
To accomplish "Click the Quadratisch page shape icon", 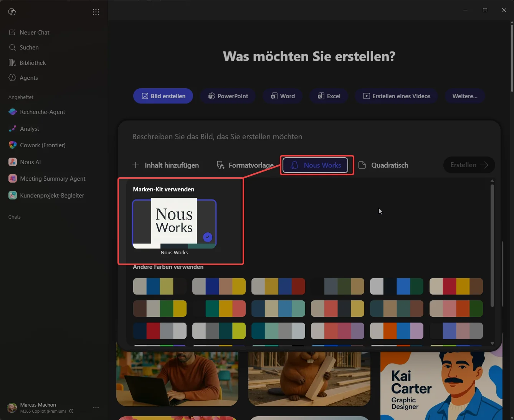I will click(x=362, y=165).
